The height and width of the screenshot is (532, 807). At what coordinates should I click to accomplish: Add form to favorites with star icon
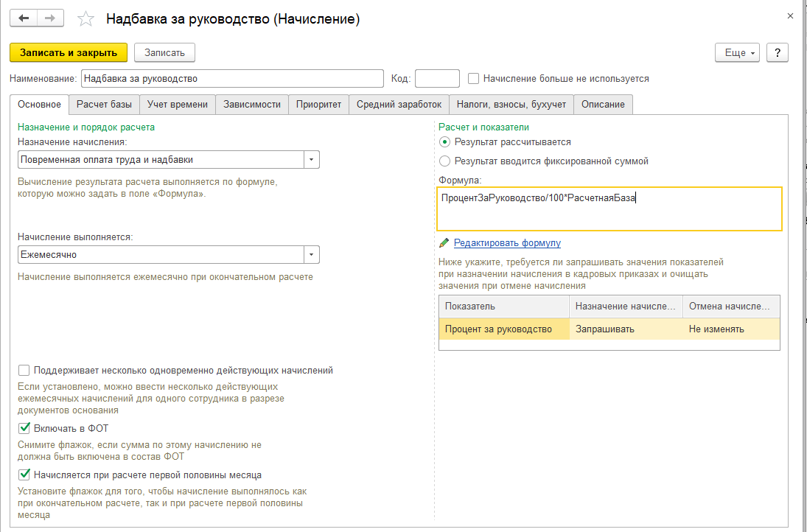tap(85, 18)
